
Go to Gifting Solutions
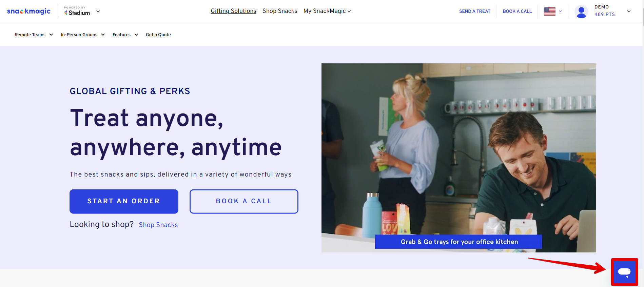(x=233, y=11)
